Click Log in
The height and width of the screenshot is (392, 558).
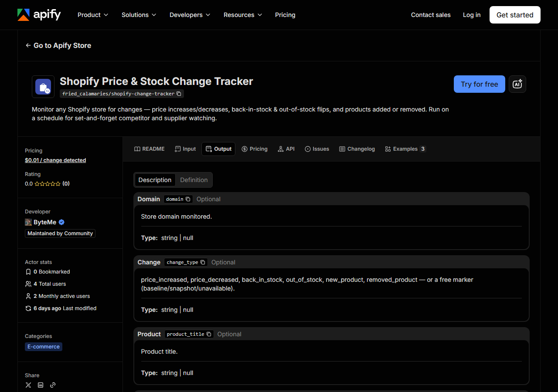pyautogui.click(x=472, y=15)
